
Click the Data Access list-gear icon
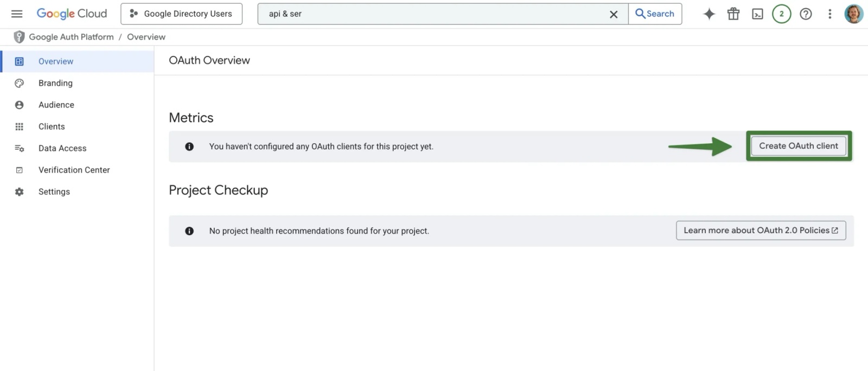[x=19, y=148]
